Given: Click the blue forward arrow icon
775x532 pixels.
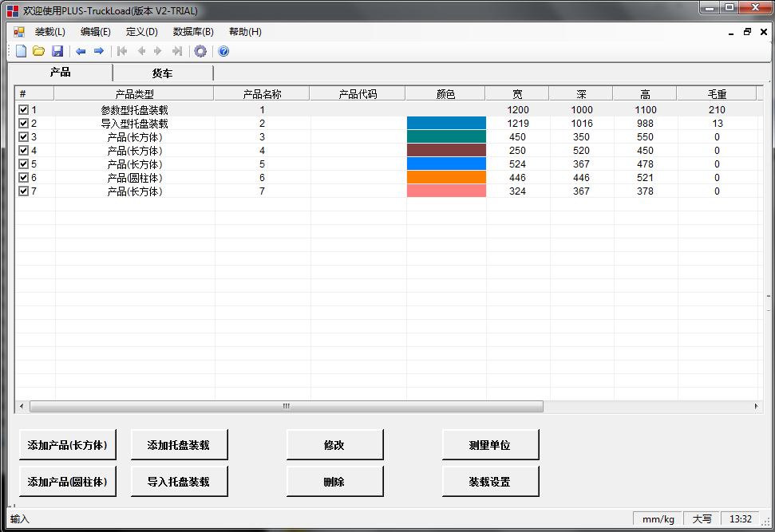Looking at the screenshot, I should point(99,51).
